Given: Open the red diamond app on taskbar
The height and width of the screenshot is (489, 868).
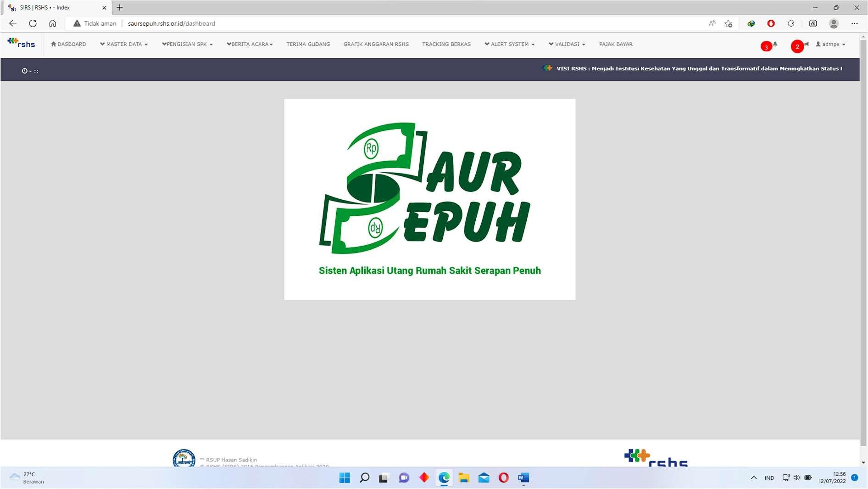Looking at the screenshot, I should pyautogui.click(x=424, y=478).
